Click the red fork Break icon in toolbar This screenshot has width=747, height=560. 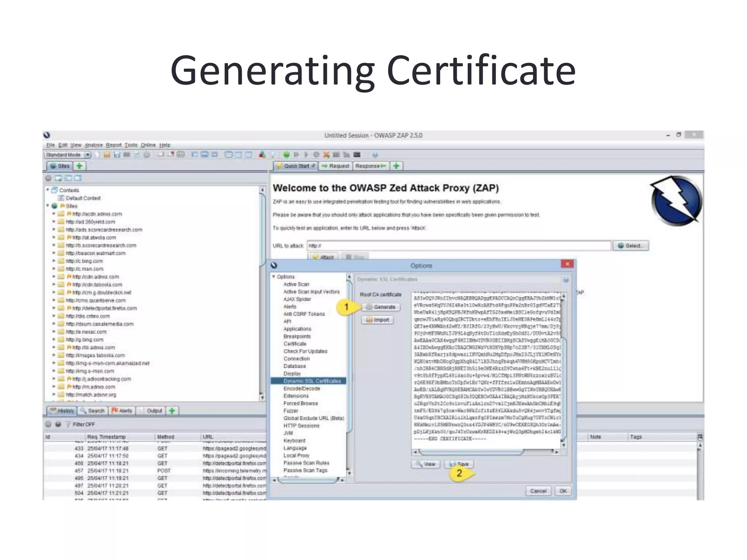click(x=326, y=155)
